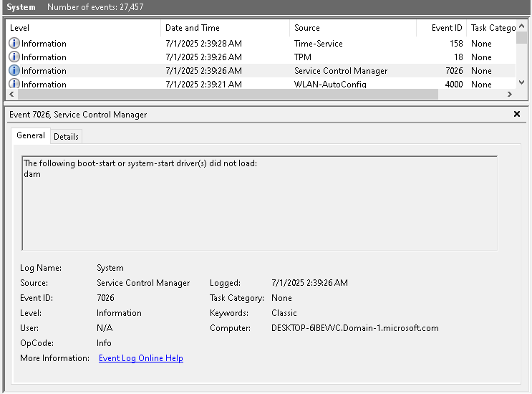Click the Logged value 7/1/2025 2:39:26 AM
The height and width of the screenshot is (394, 532).
point(309,283)
